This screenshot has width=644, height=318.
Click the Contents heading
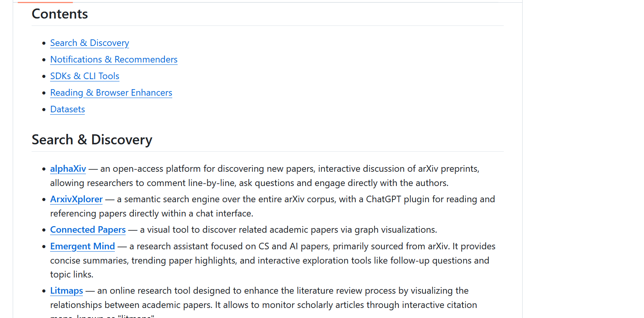click(60, 14)
